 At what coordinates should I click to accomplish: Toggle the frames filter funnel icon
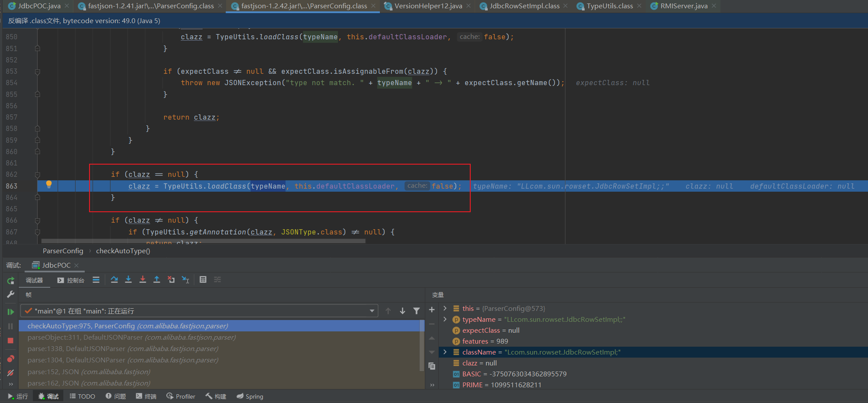(x=417, y=311)
